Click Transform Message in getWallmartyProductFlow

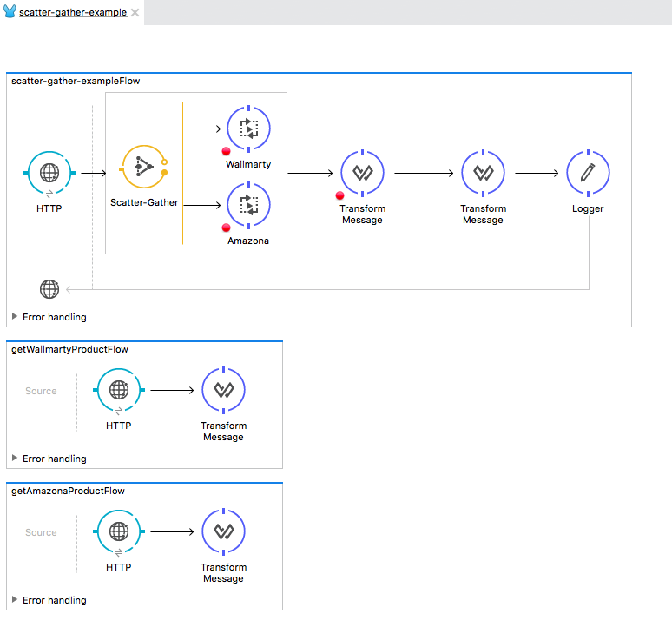(223, 390)
